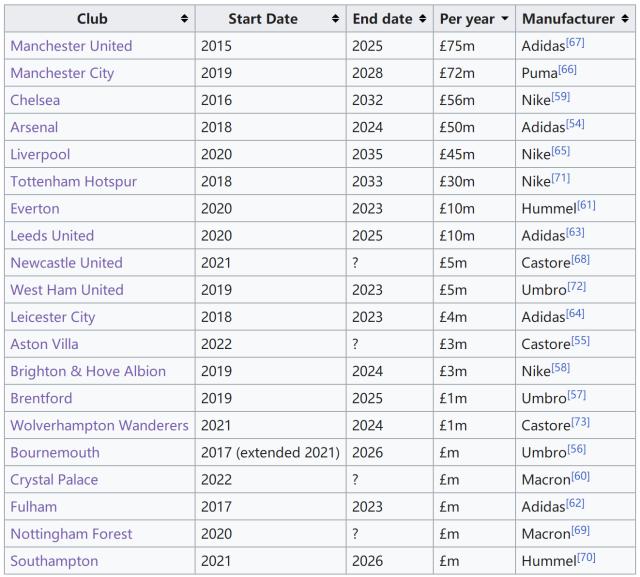Open Manchester United club link
640x577 pixels.
coord(71,46)
